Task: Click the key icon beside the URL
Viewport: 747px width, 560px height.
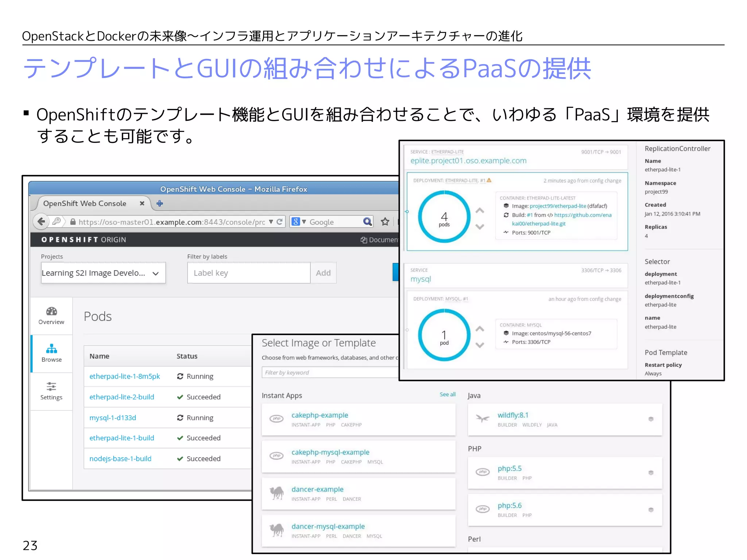Action: [x=57, y=221]
